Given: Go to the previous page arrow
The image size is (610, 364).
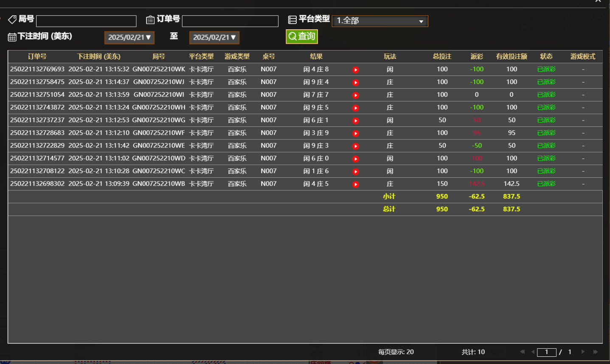Looking at the screenshot, I should click(x=533, y=352).
